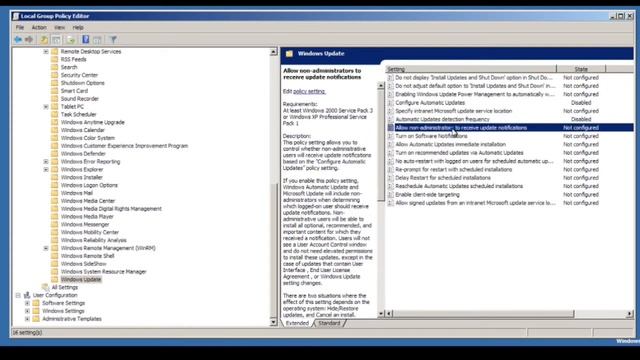Click the tree pane scroll up arrow
The image size is (640, 360).
pos(273,52)
